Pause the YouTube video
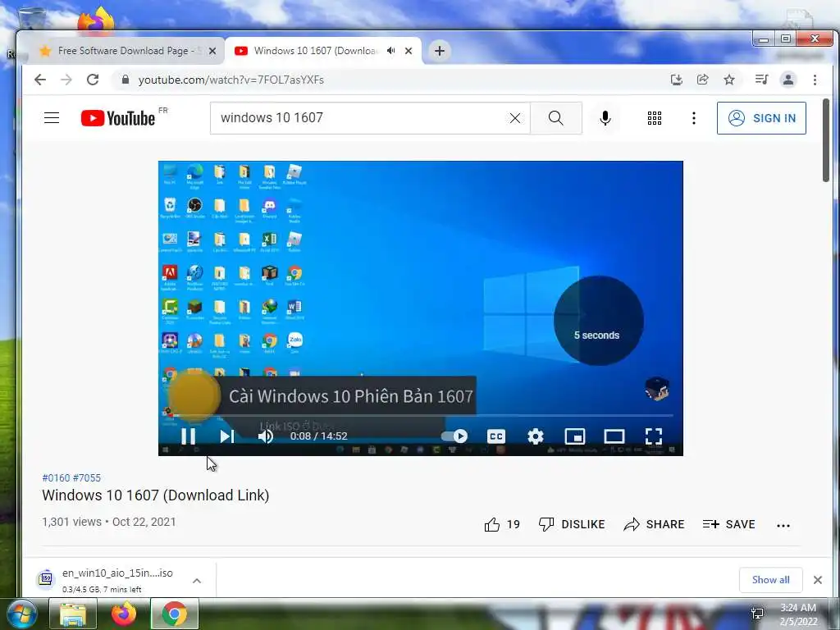The height and width of the screenshot is (630, 840). click(188, 436)
